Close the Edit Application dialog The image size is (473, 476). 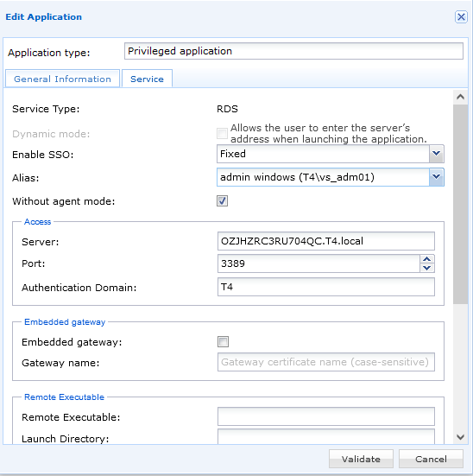point(461,17)
